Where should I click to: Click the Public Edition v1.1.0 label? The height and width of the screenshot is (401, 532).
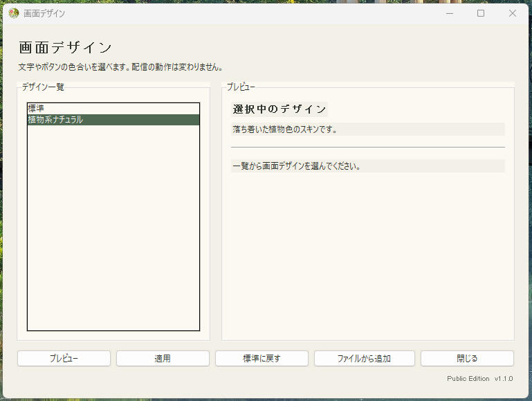point(479,379)
